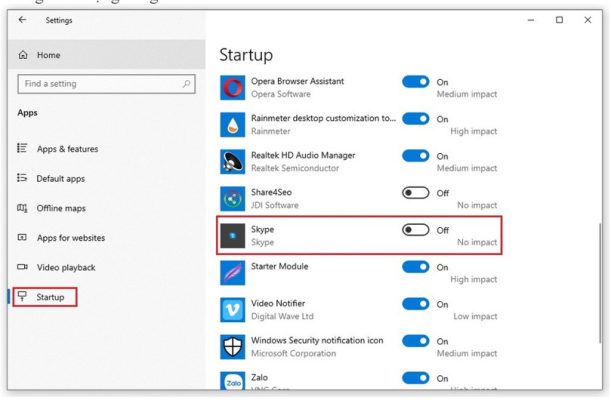Screen dimensions: 611x400
Task: Click the back arrow in Settings
Action: (23, 20)
